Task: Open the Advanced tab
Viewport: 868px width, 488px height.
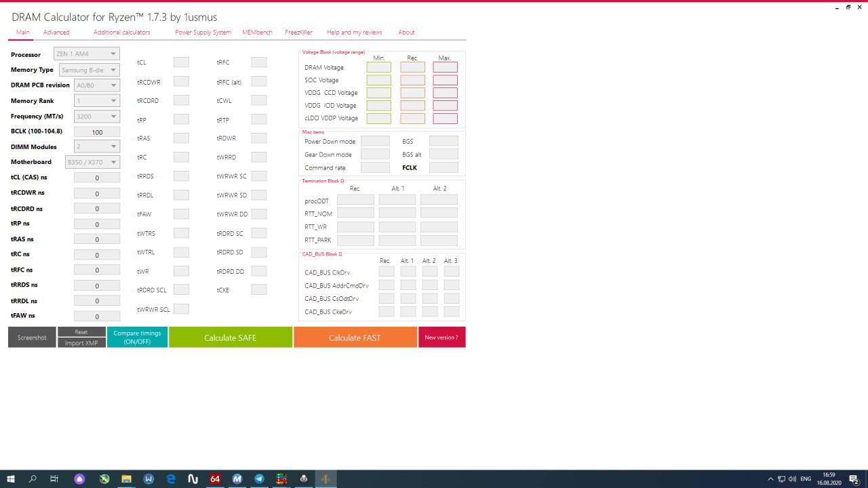Action: pos(56,32)
